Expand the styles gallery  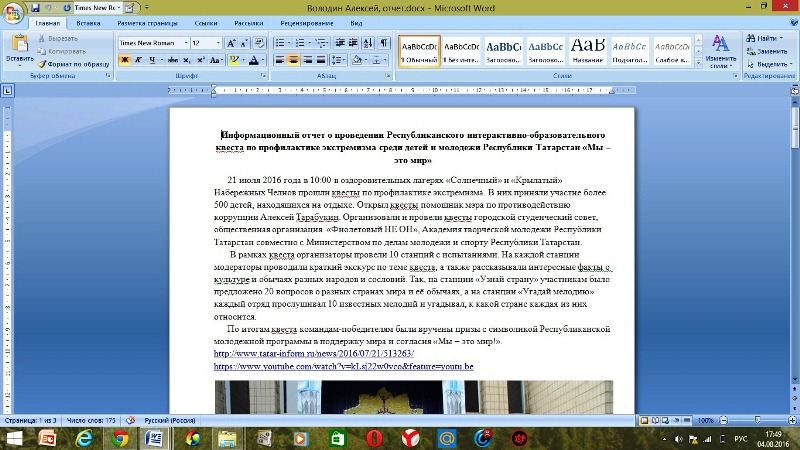[696, 63]
